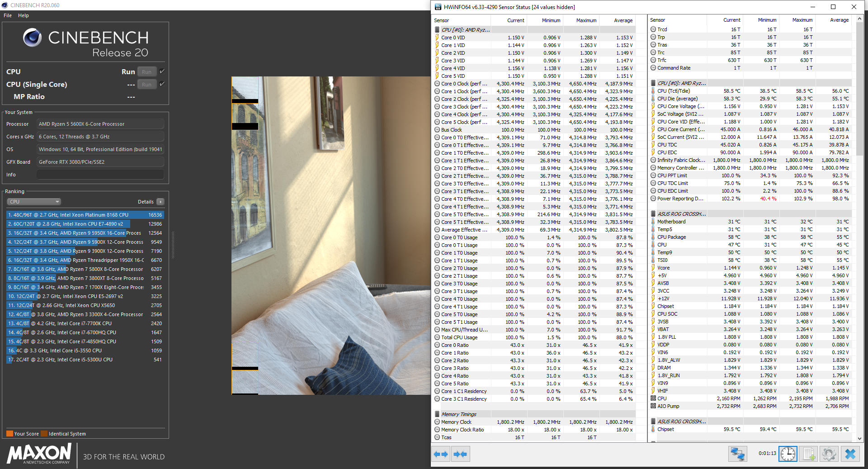Start HWiNFO logging with the sheet-plus icon
Image resolution: width=868 pixels, height=469 pixels.
coord(809,454)
